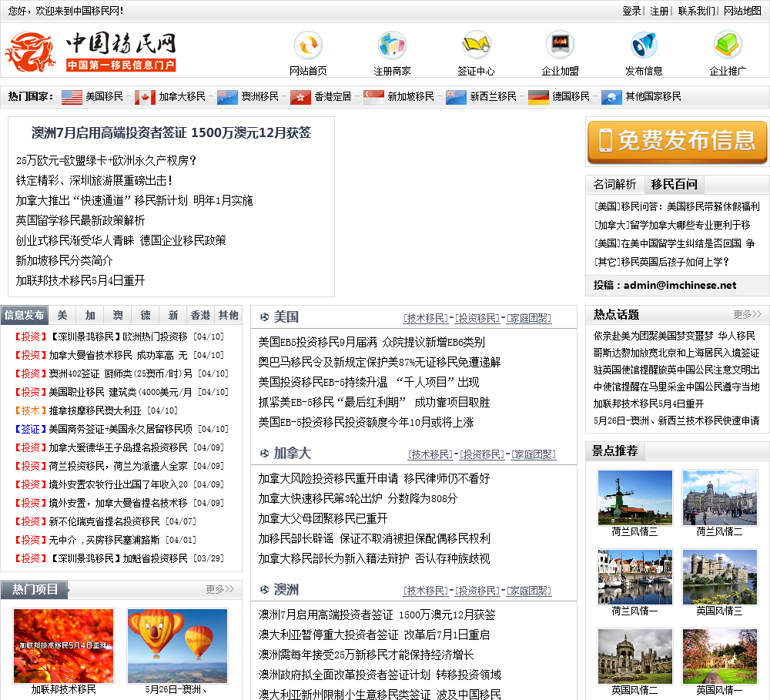The width and height of the screenshot is (770, 700).
Task: Click the 登录 login link
Action: click(x=631, y=11)
